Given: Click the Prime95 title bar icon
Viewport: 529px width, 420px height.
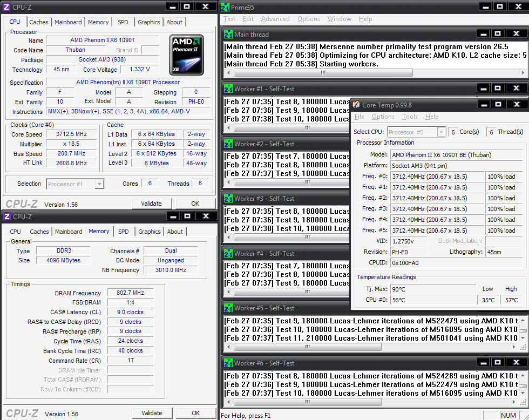Looking at the screenshot, I should pyautogui.click(x=225, y=7).
